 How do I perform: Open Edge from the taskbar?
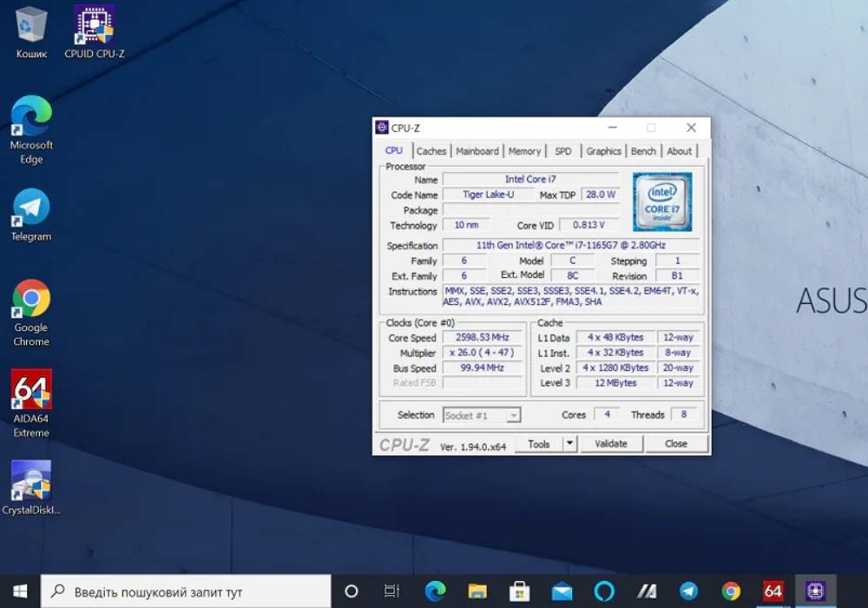click(x=435, y=591)
